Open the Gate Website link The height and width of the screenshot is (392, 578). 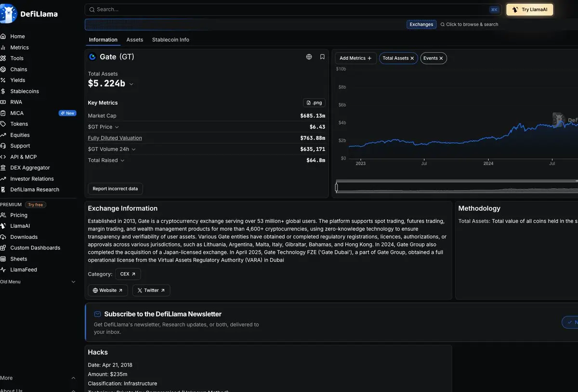(x=108, y=290)
